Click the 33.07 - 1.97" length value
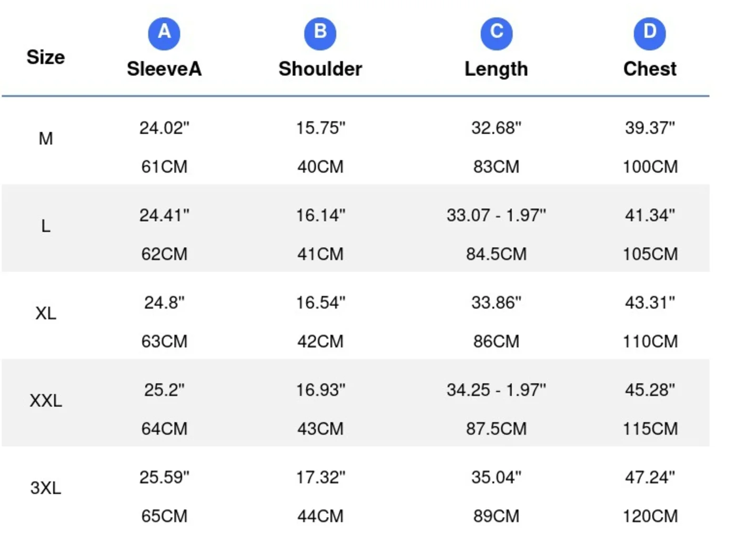 coord(496,215)
